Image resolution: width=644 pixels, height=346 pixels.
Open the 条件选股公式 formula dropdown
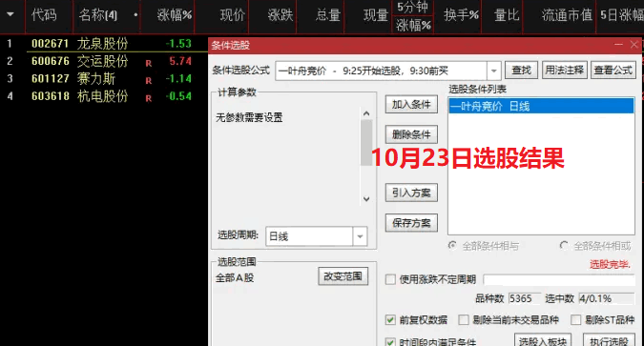[x=493, y=71]
